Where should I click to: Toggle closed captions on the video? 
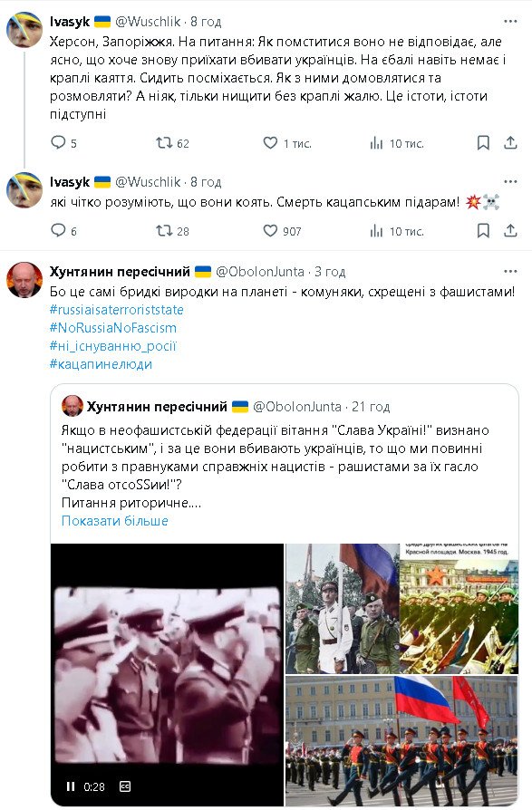pos(125,786)
